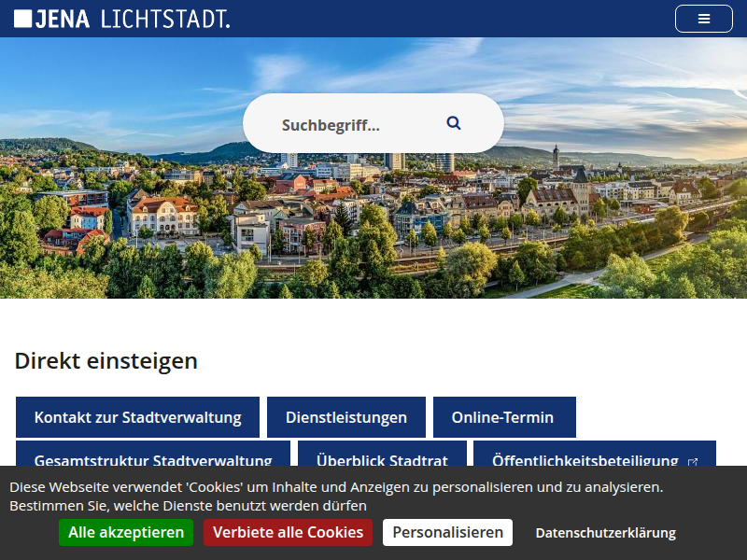This screenshot has height=560, width=747.
Task: Click the white square in the Jena logo
Action: (x=22, y=19)
